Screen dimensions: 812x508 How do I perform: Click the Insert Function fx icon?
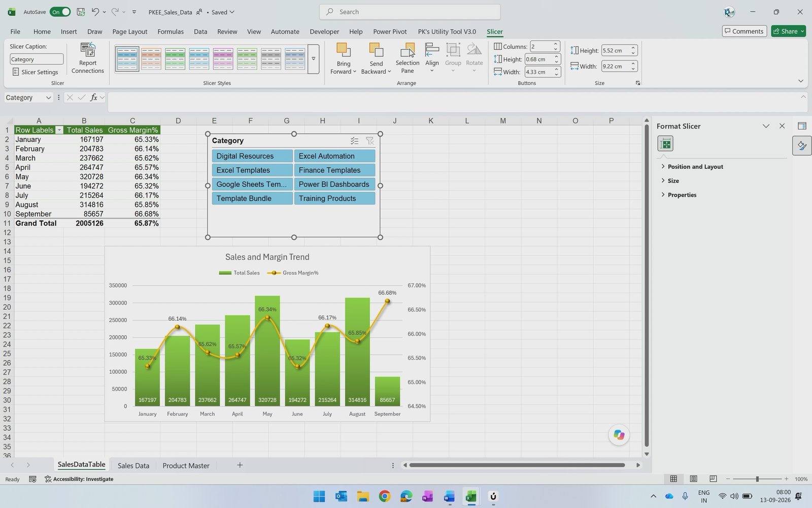[93, 98]
